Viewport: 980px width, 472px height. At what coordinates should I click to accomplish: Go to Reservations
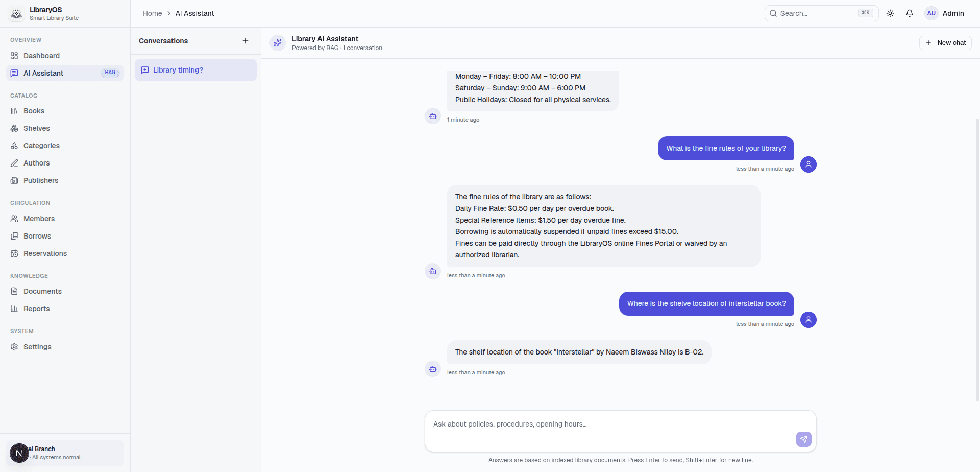click(x=65, y=253)
